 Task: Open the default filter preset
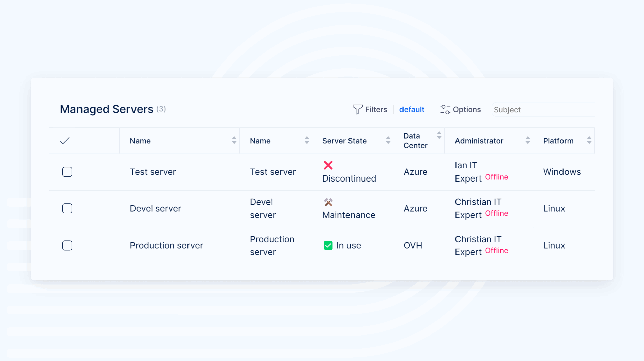click(412, 110)
